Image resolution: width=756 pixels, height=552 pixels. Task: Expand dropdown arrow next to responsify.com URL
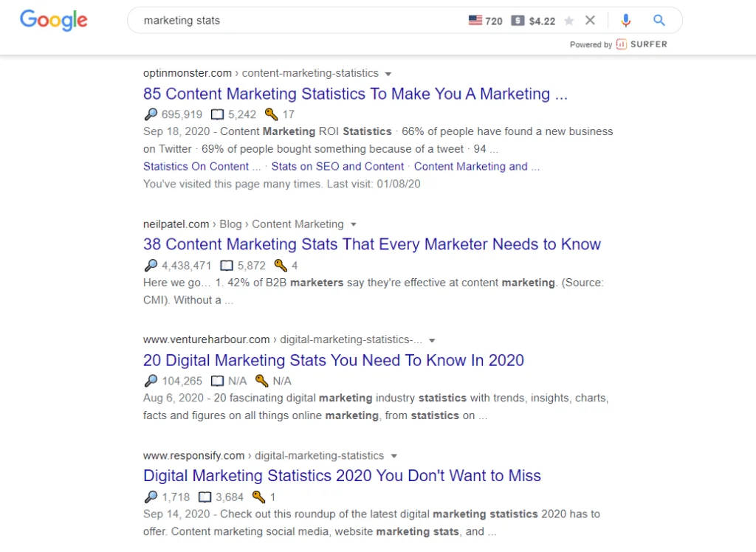[x=394, y=456]
